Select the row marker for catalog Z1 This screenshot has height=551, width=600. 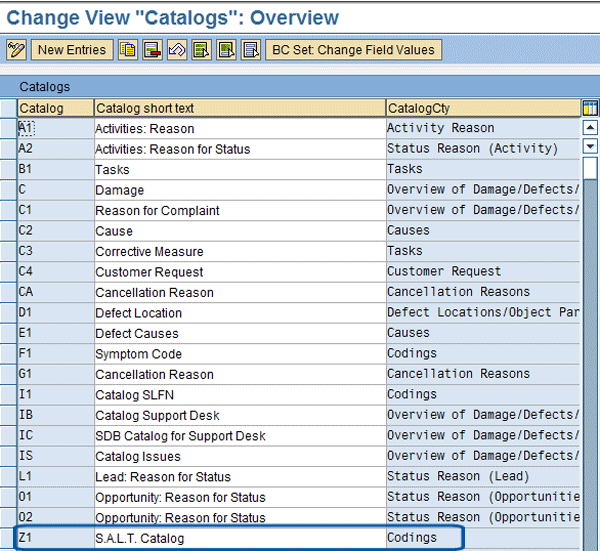(x=8, y=538)
